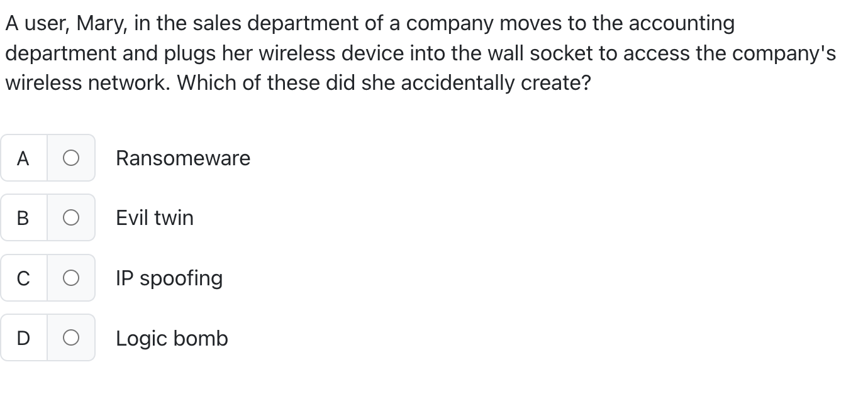This screenshot has width=868, height=416.
Task: Click the letter D label
Action: click(x=23, y=337)
